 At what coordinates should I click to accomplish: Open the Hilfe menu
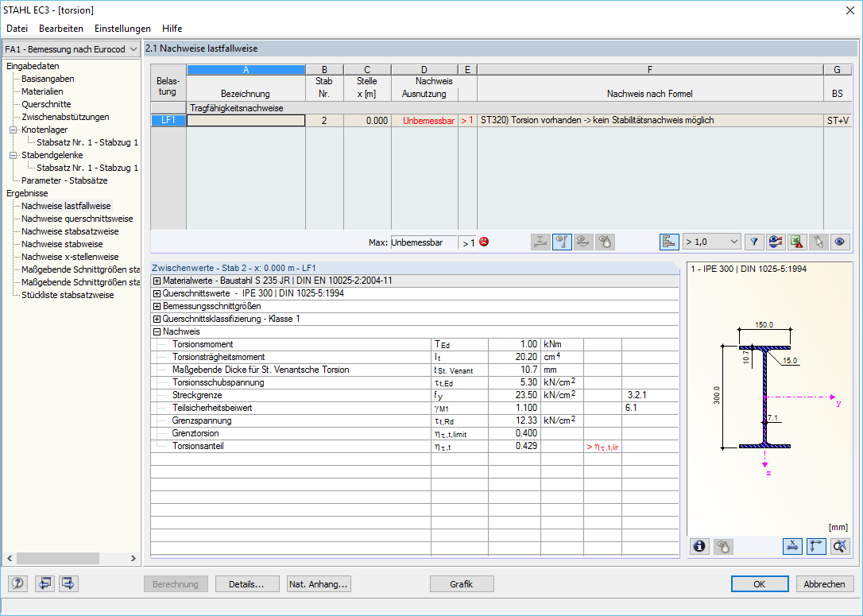pos(172,29)
